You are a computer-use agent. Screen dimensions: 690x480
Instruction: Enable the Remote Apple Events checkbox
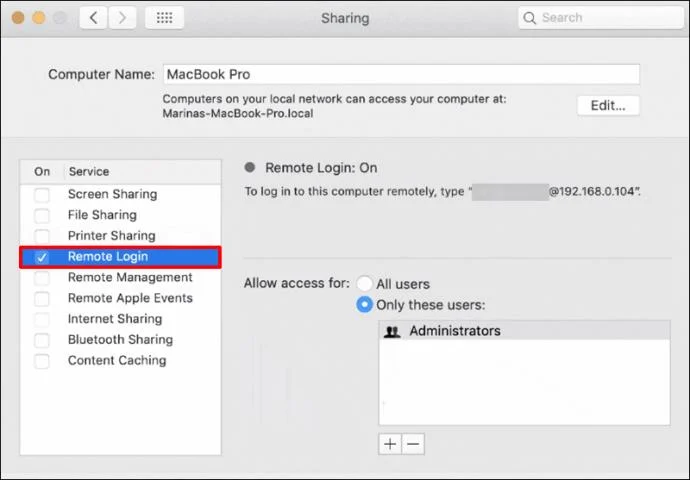42,298
